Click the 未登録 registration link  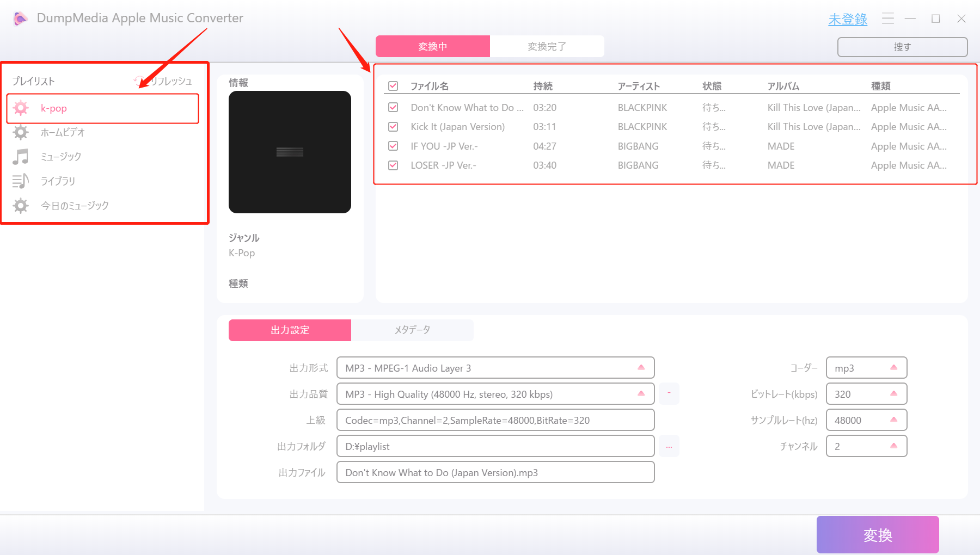pyautogui.click(x=848, y=20)
